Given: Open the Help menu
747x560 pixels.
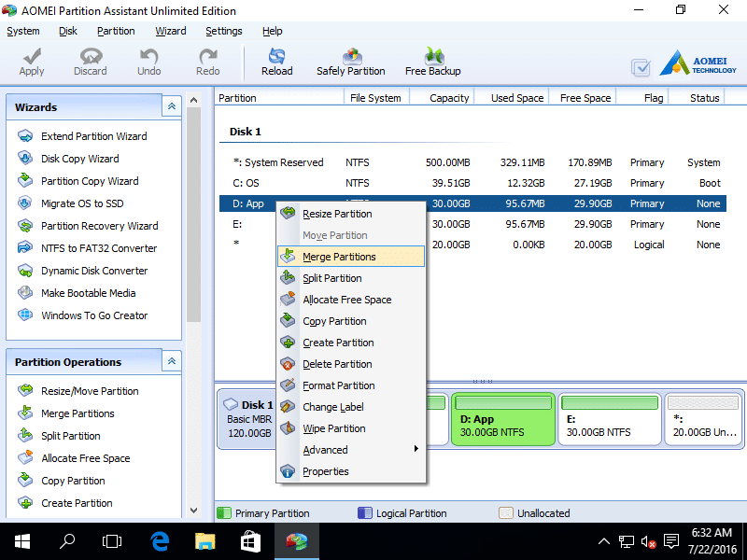Looking at the screenshot, I should 272,32.
